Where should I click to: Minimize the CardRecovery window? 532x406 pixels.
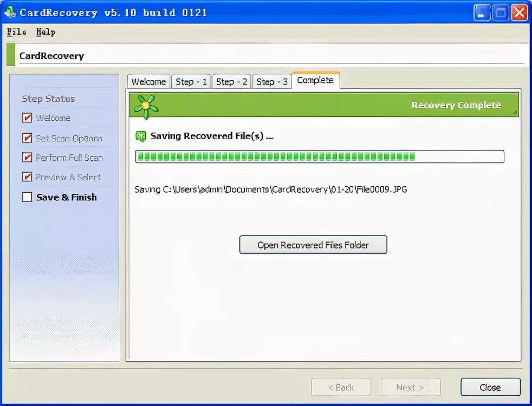click(482, 13)
